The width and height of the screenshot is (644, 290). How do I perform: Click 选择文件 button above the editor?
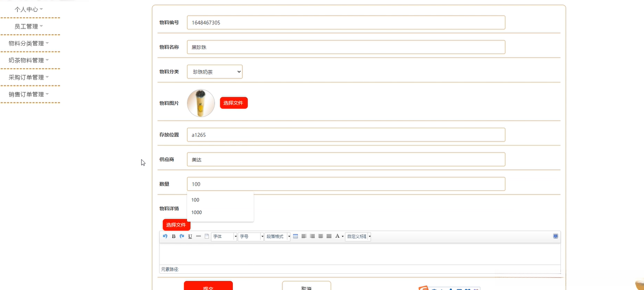[176, 225]
